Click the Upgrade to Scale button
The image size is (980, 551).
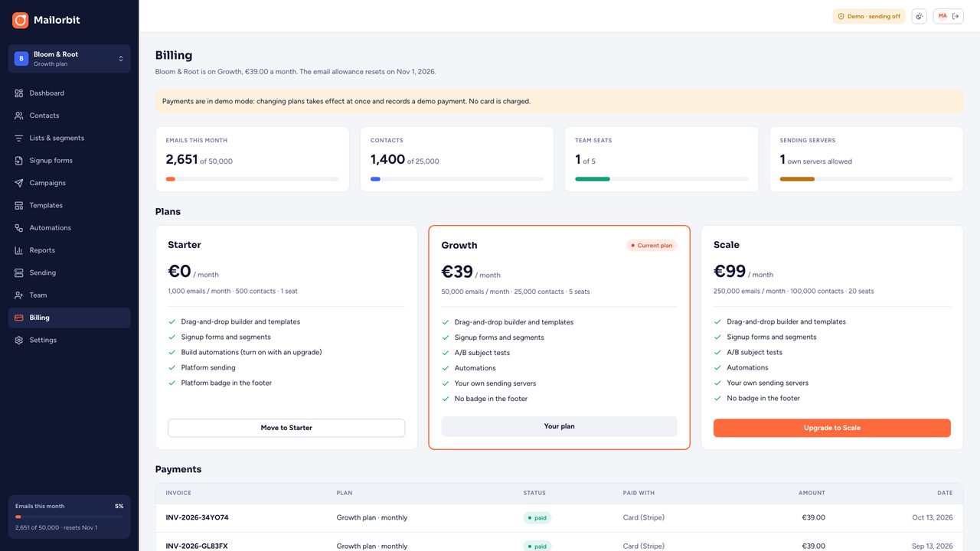[x=832, y=428]
